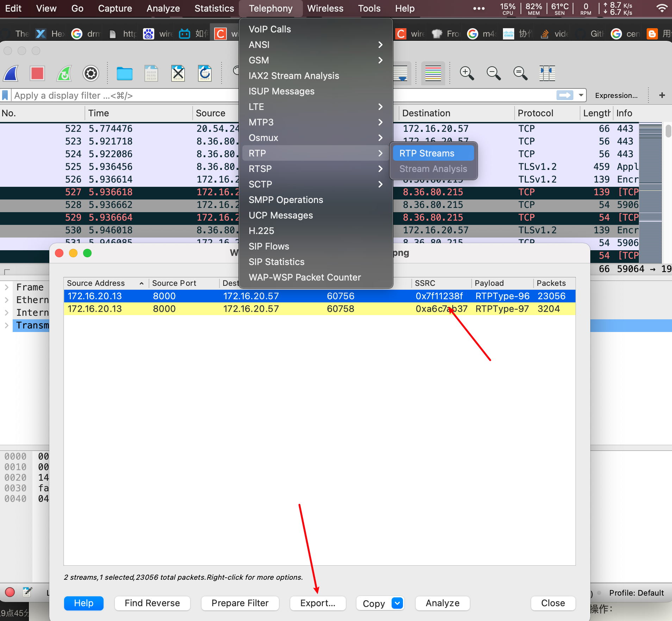The height and width of the screenshot is (621, 672).
Task: Open capture options via the gear icon
Action: pyautogui.click(x=91, y=73)
